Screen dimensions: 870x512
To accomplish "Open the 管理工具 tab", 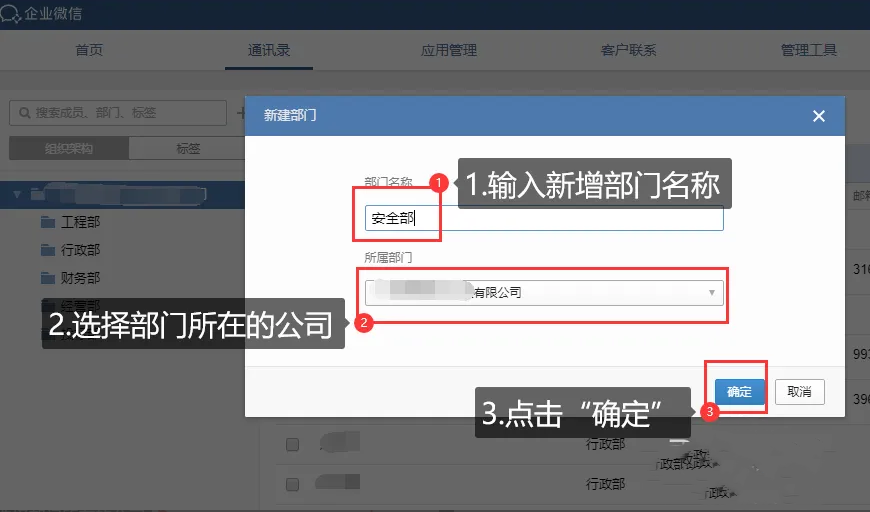I will pos(808,50).
